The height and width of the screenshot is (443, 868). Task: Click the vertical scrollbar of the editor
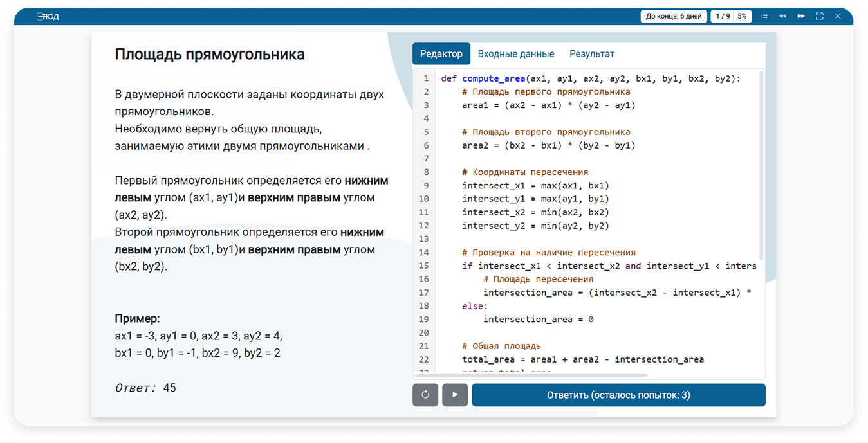coord(762,165)
